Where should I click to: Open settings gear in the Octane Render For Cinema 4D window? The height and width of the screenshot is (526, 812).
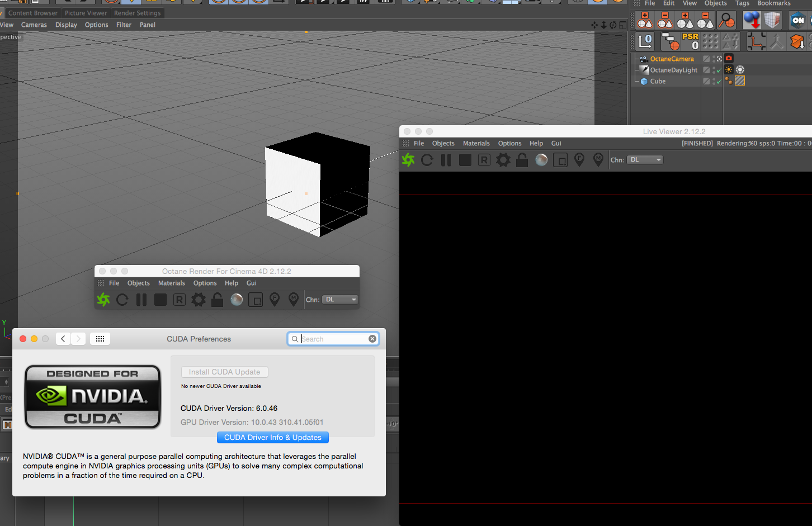point(199,300)
